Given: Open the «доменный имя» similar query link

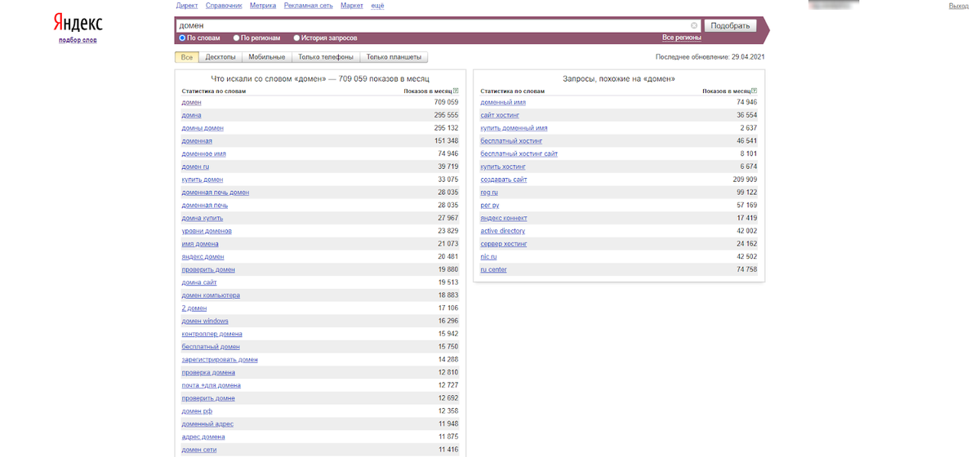Looking at the screenshot, I should tap(503, 102).
